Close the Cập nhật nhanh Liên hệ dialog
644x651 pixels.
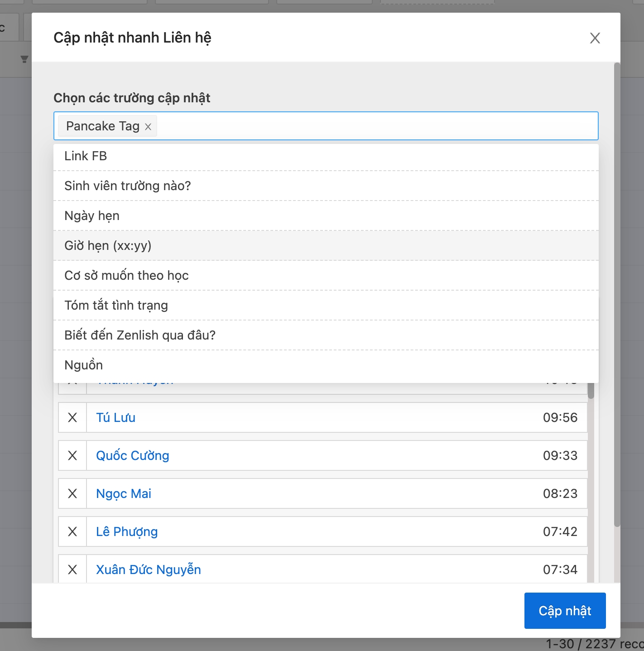(x=595, y=38)
